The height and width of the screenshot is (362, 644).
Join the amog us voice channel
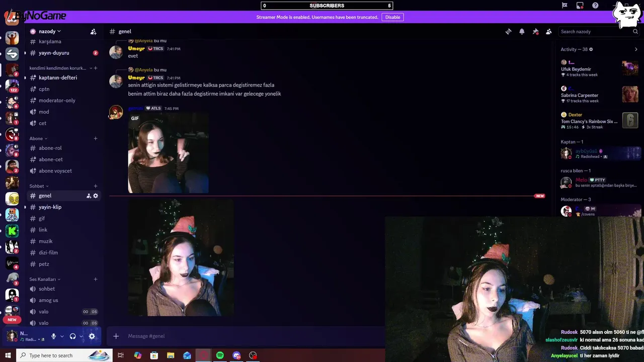tap(63, 300)
